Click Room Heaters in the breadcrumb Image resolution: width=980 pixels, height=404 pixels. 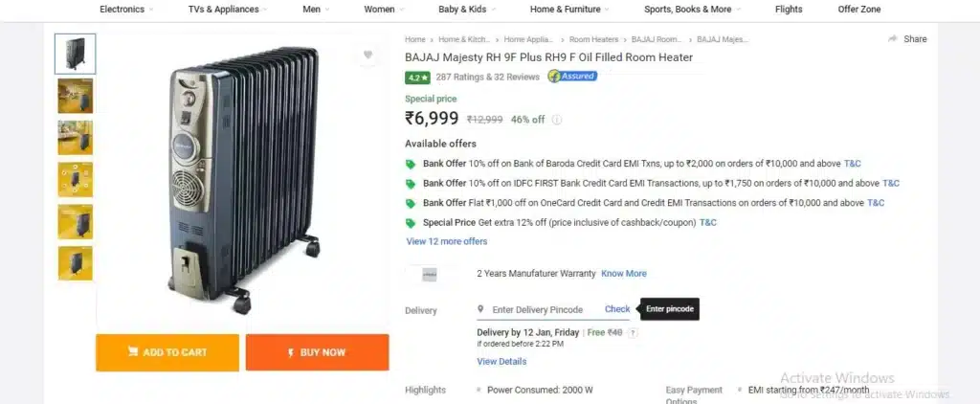593,39
